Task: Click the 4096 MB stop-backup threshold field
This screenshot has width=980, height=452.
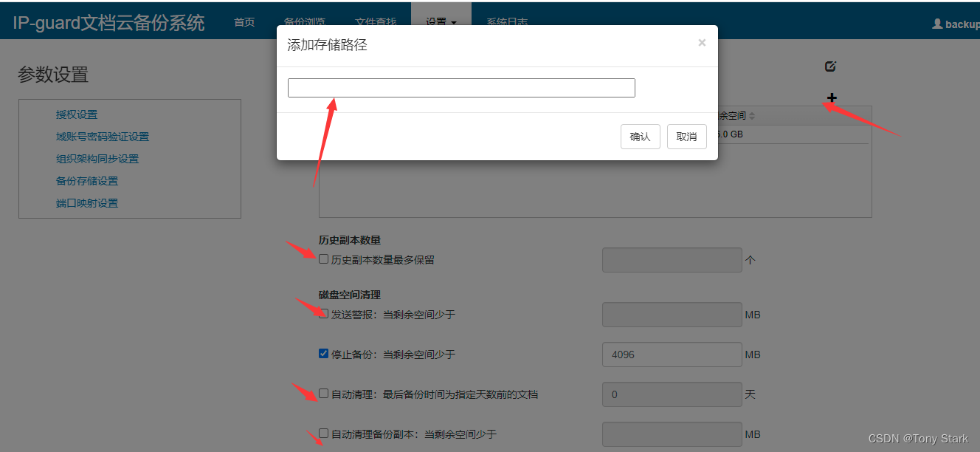Action: tap(672, 355)
